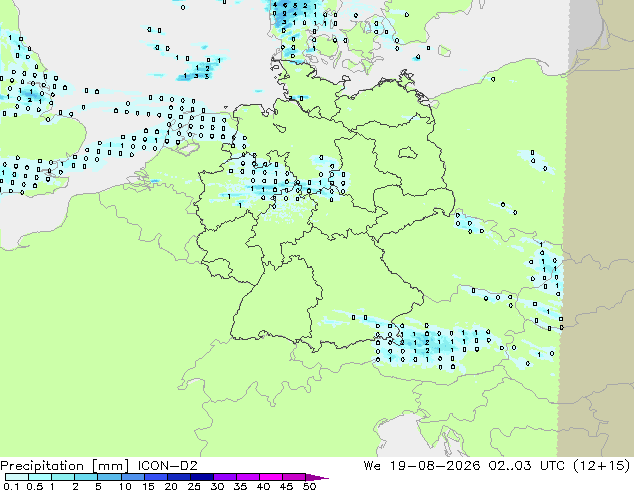Click the 1–2 mm legend color swatch
The width and height of the screenshot is (634, 490).
tap(63, 477)
